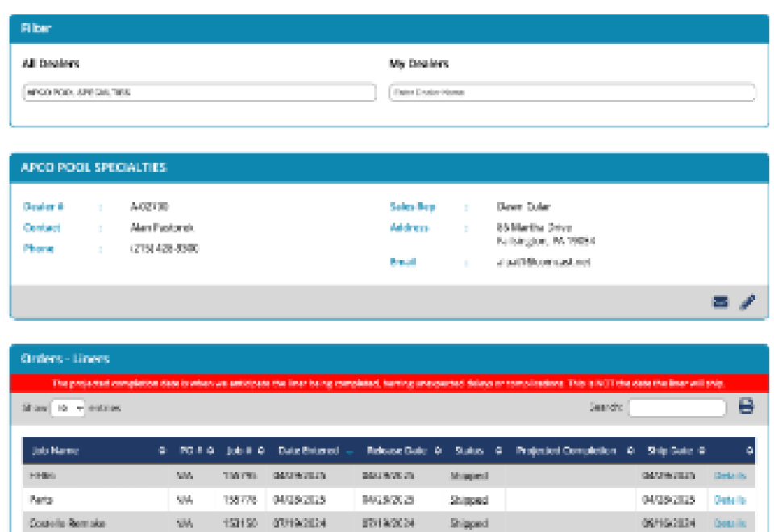Click the dealer email address text

(x=543, y=262)
